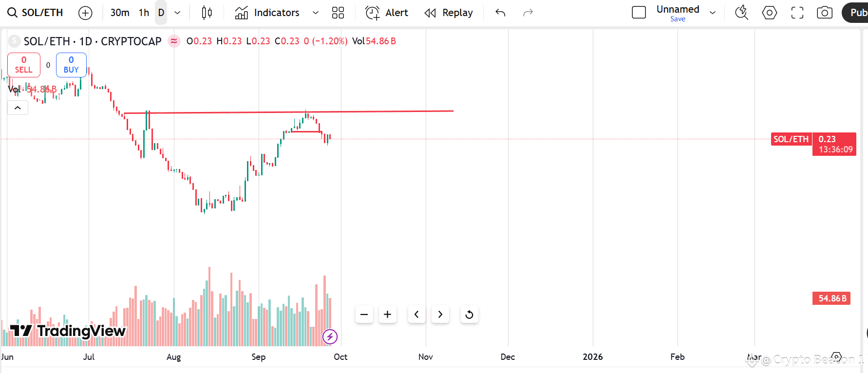
Task: Add symbol to compare with plus icon
Action: pyautogui.click(x=85, y=13)
